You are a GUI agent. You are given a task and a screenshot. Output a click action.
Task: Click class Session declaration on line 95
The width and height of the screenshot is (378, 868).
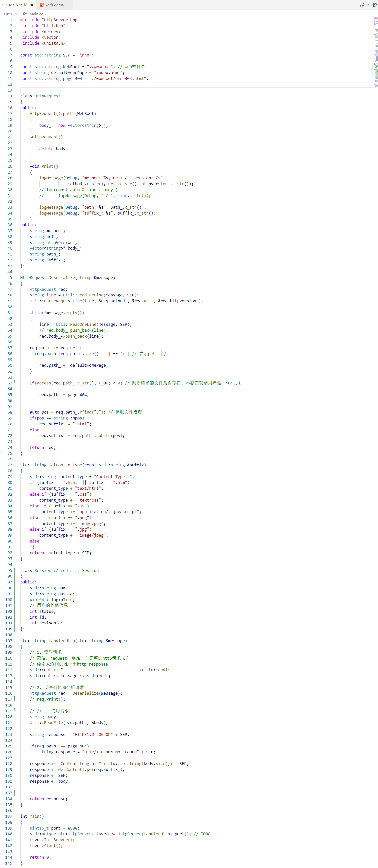[36, 570]
